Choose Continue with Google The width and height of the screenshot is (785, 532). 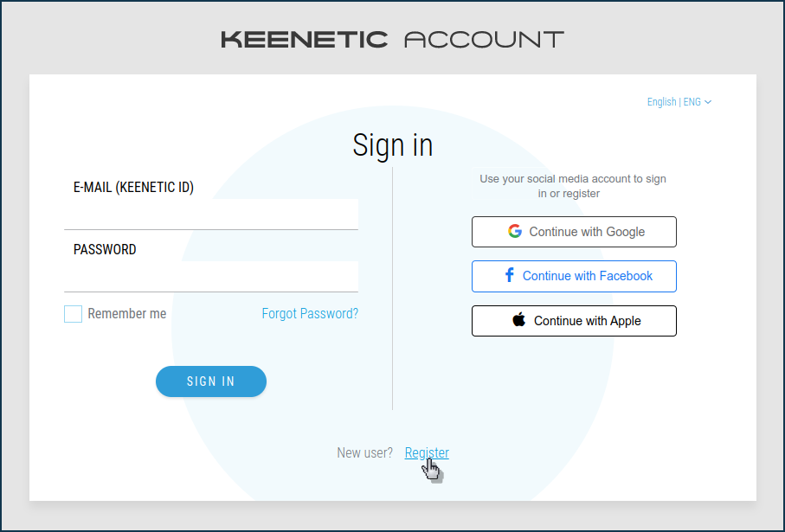[574, 231]
